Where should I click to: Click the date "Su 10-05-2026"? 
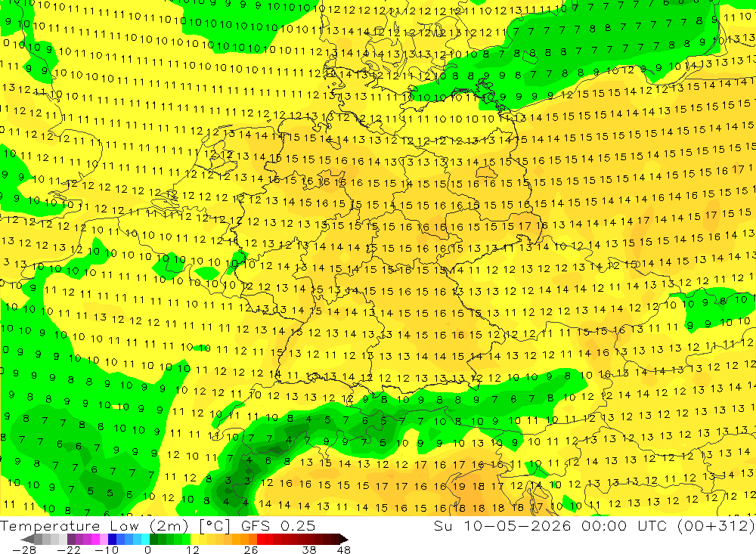coord(503,525)
